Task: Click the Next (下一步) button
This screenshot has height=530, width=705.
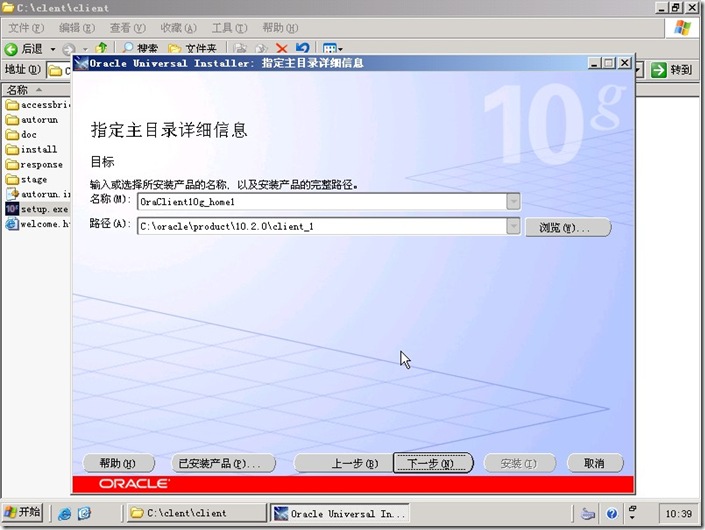Action: [x=433, y=463]
